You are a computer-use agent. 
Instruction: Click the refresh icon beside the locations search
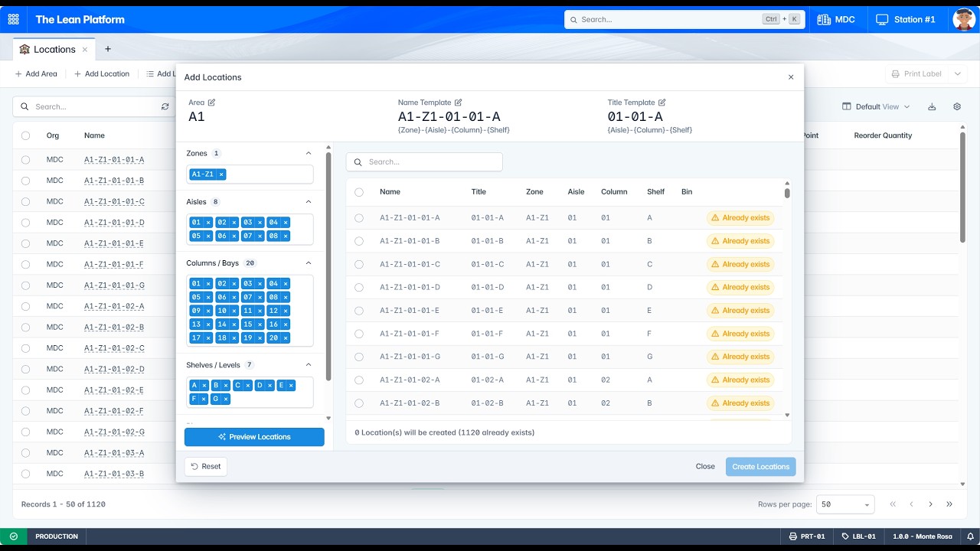coord(165,107)
